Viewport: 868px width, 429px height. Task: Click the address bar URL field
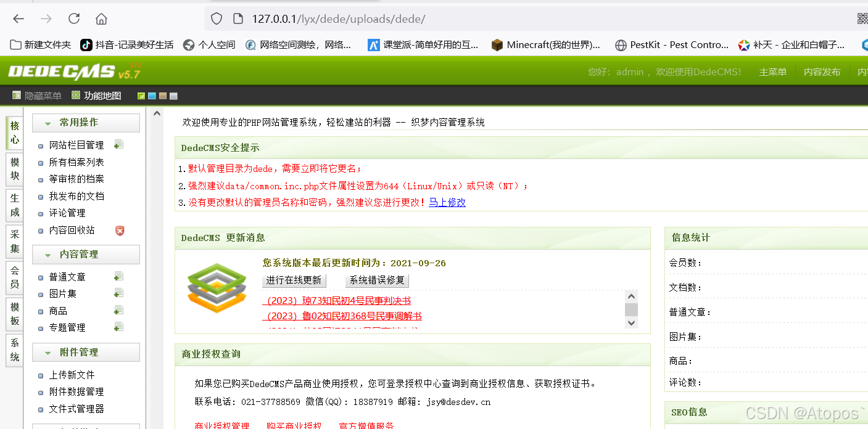(536, 18)
